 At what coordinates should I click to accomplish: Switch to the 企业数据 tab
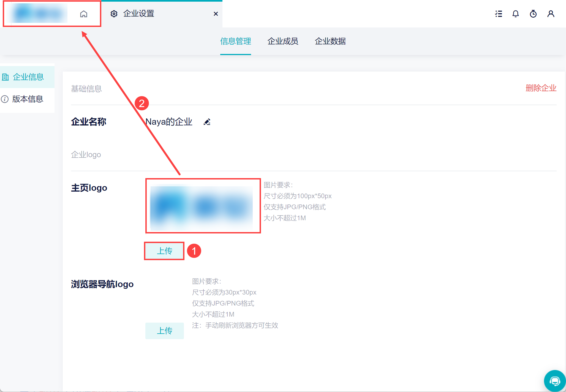point(330,41)
